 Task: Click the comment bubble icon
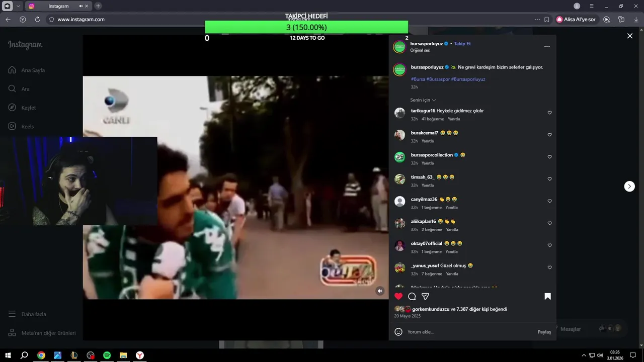412,296
